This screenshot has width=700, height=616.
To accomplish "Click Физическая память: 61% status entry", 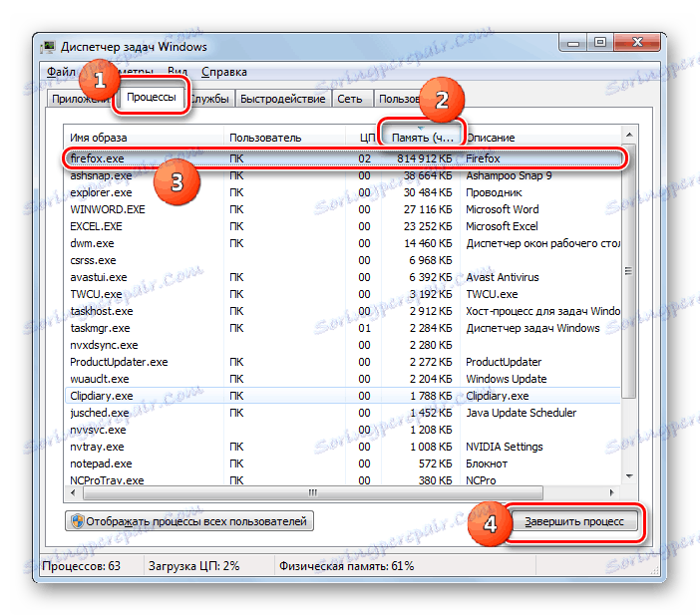I will [346, 566].
